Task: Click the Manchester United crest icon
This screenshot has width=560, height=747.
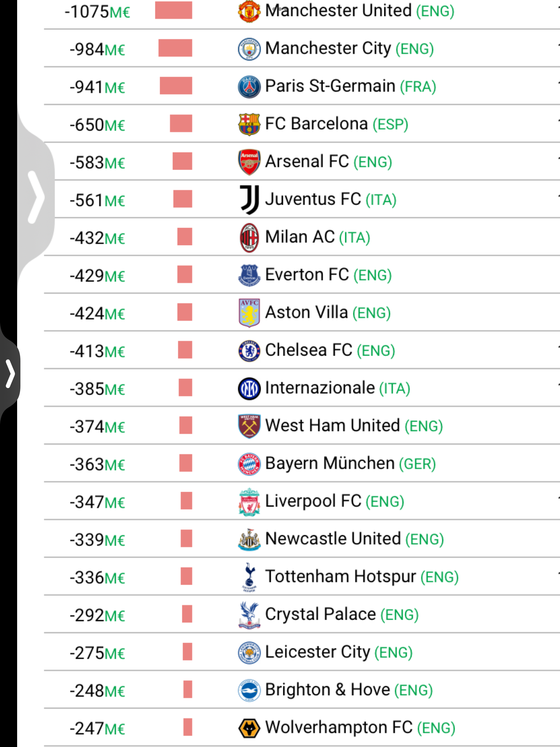Action: coord(249,11)
